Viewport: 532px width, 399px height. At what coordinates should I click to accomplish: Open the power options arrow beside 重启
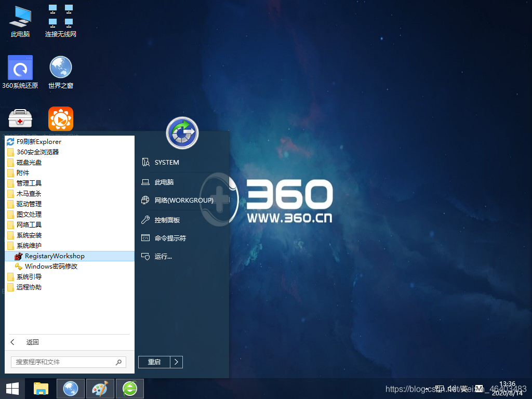click(176, 362)
